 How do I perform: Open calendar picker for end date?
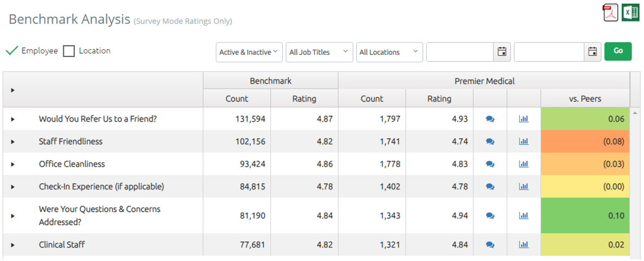coord(593,52)
